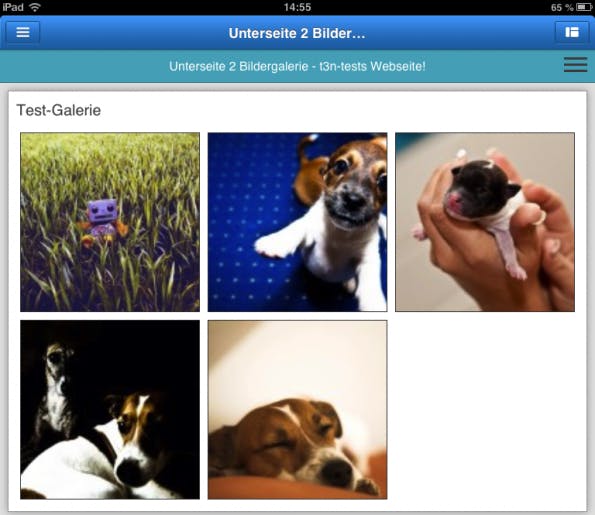Tap the 14:55 clock in status bar
595x515 pixels.
point(297,7)
